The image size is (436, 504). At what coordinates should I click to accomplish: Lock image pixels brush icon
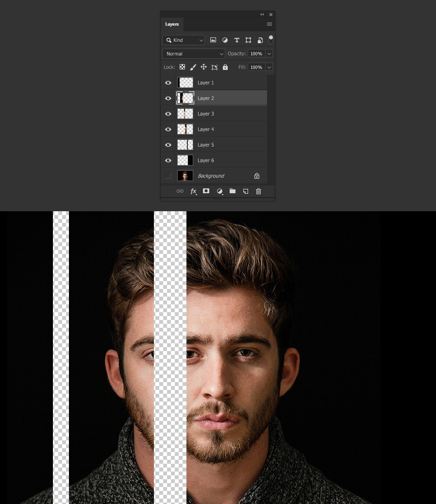click(193, 67)
